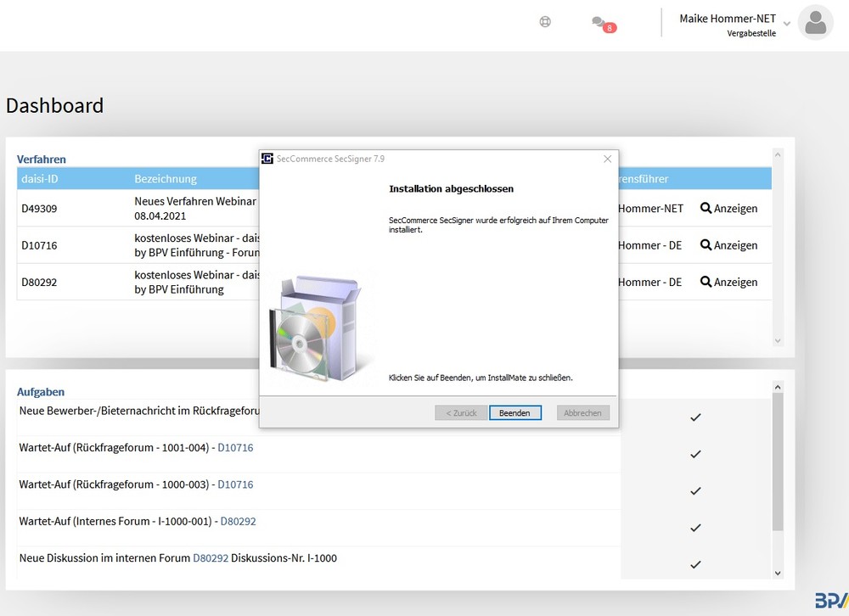The image size is (849, 616).
Task: Click Verfahren list scroll-up arrow
Action: [x=778, y=154]
